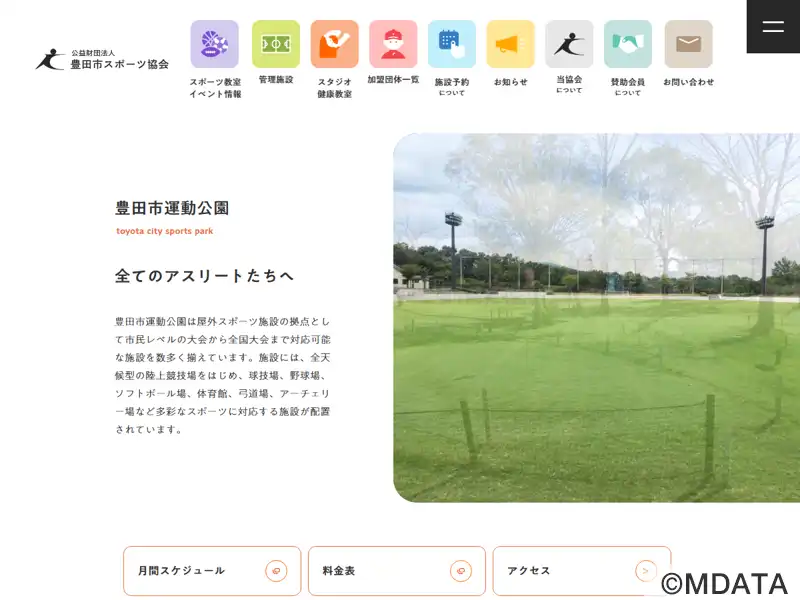Click the sports park field photo
The width and height of the screenshot is (800, 600).
[x=596, y=317]
